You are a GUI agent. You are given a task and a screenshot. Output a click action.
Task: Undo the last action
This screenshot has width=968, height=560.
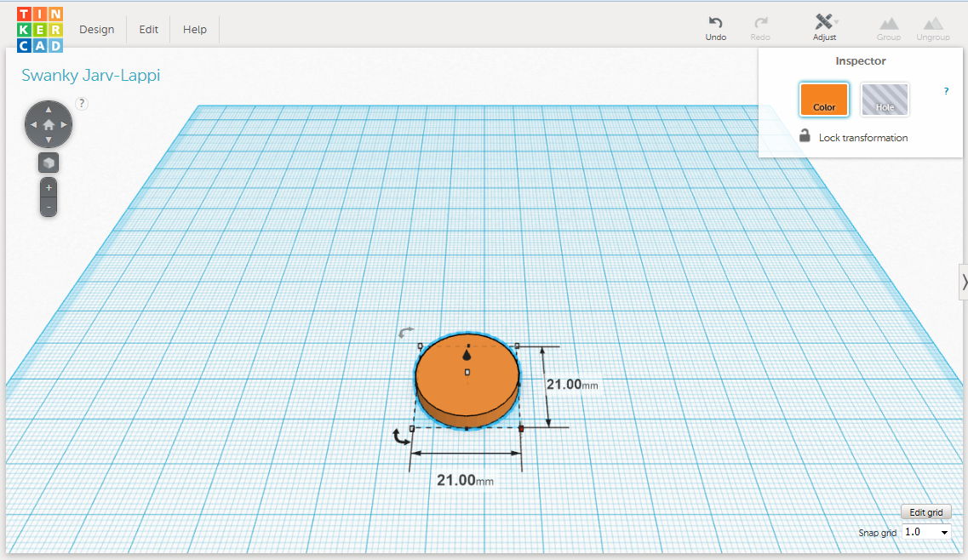click(715, 28)
